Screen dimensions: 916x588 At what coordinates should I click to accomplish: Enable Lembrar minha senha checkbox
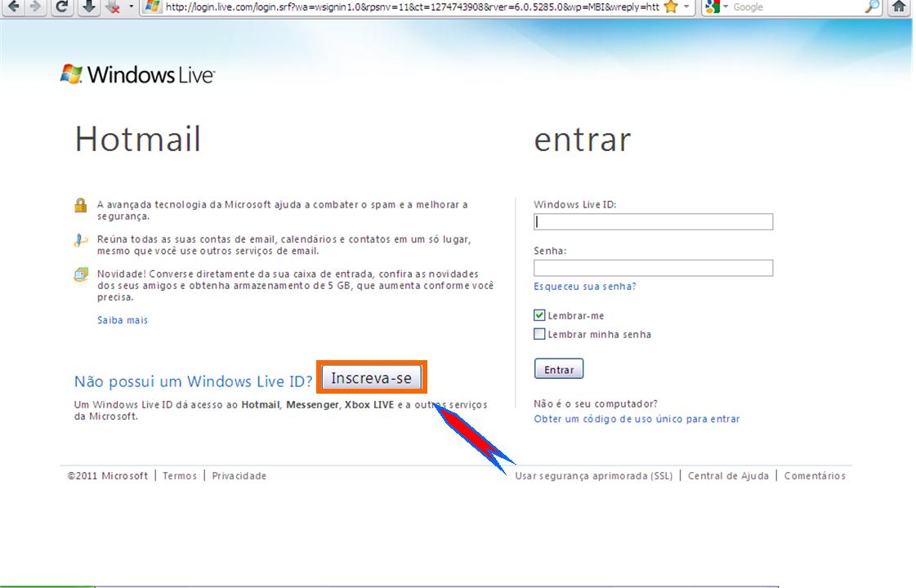[539, 334]
